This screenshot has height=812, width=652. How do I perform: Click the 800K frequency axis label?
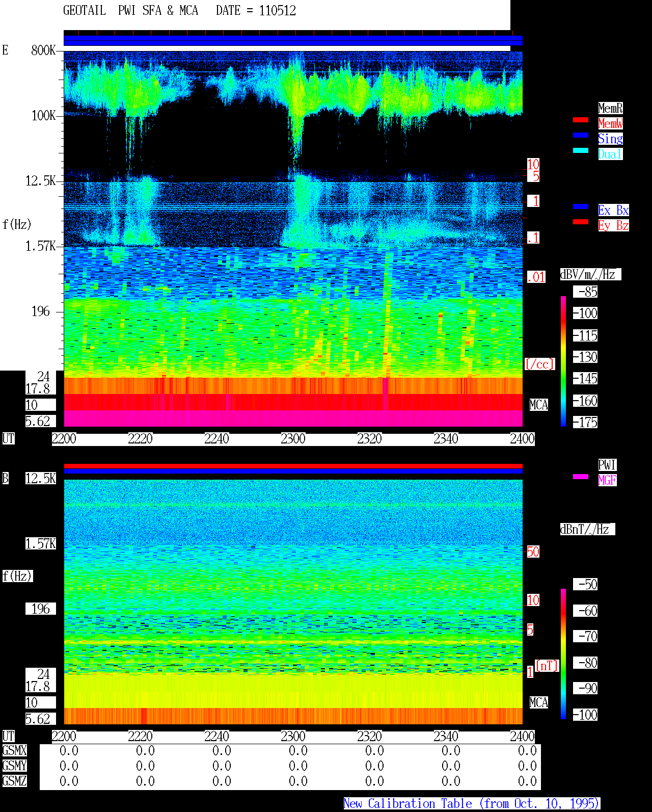click(43, 50)
